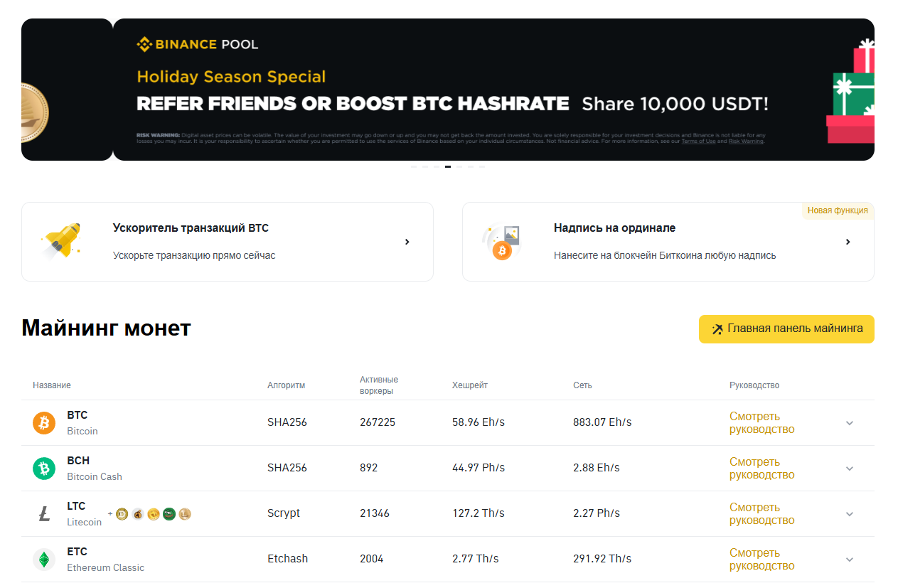898x588 pixels.
Task: Click the Litecoin logo icon
Action: pos(44,514)
